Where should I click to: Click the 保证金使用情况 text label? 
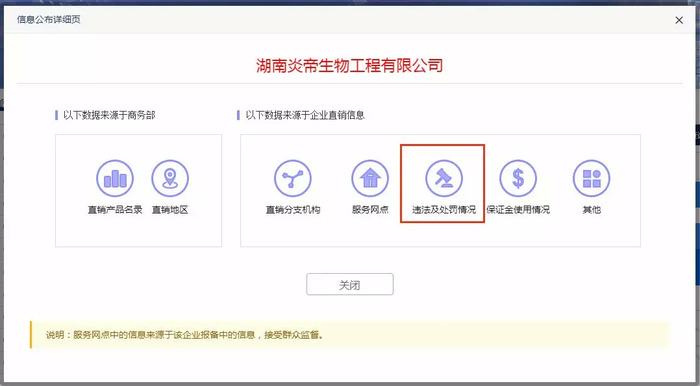[x=518, y=210]
